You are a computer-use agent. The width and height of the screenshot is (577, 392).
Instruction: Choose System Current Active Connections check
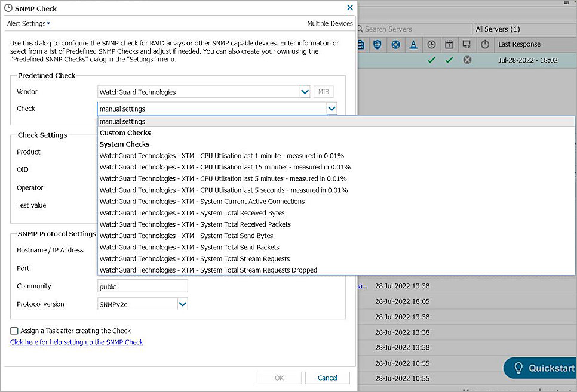(202, 202)
